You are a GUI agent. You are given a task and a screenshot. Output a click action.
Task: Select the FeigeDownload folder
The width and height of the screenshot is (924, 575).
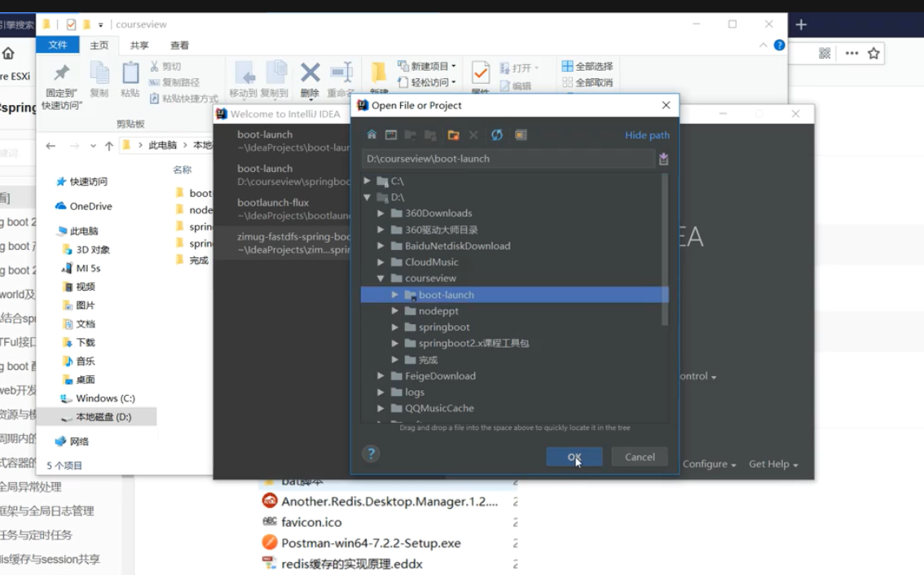(514, 376)
